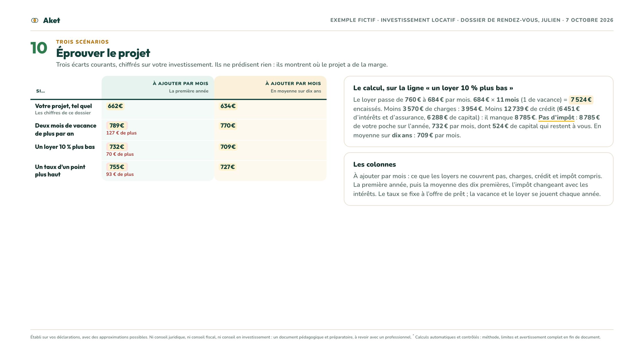644x354 pixels.
Task: Click the footnote 'Calculs automatiques et contrôles'
Action: pos(508,337)
